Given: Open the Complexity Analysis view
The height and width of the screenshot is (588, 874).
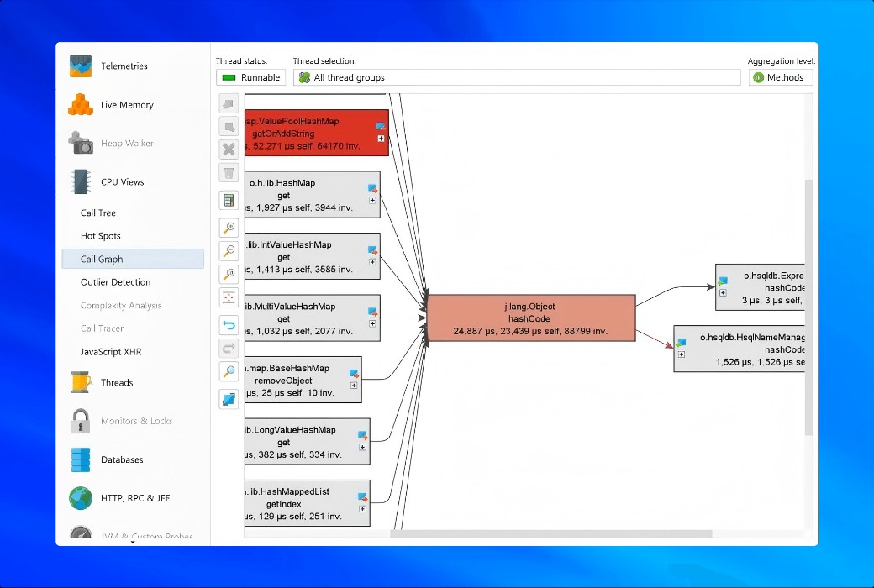Looking at the screenshot, I should 121,306.
